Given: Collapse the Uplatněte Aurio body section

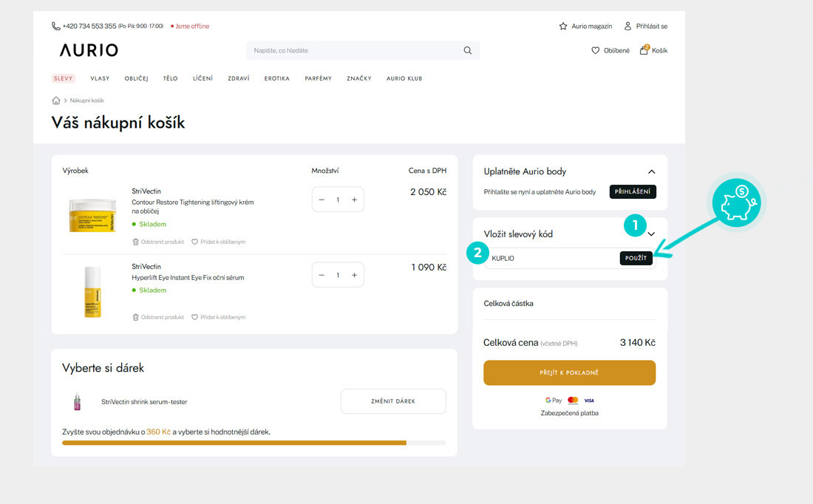Looking at the screenshot, I should 651,171.
